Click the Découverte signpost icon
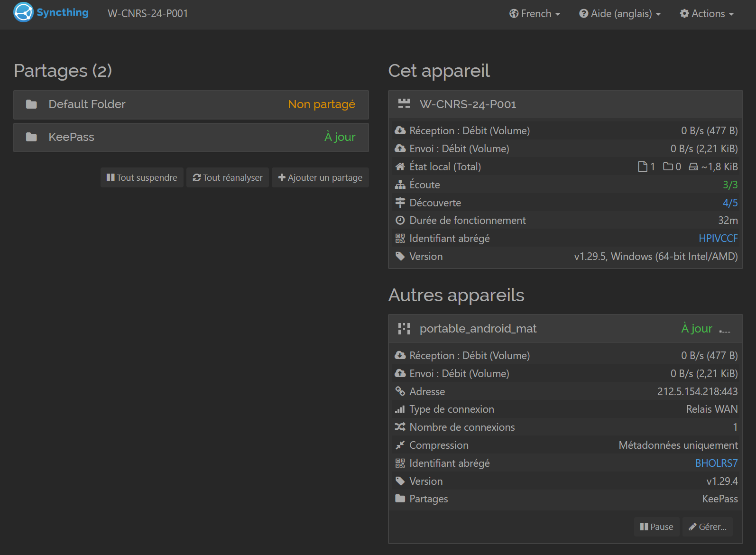Viewport: 756px width, 555px height. (x=400, y=203)
